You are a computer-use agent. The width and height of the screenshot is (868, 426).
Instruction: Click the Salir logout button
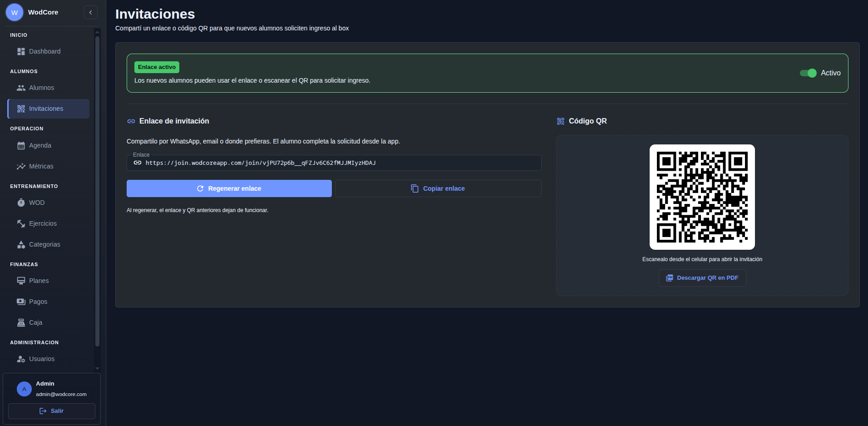coord(52,411)
